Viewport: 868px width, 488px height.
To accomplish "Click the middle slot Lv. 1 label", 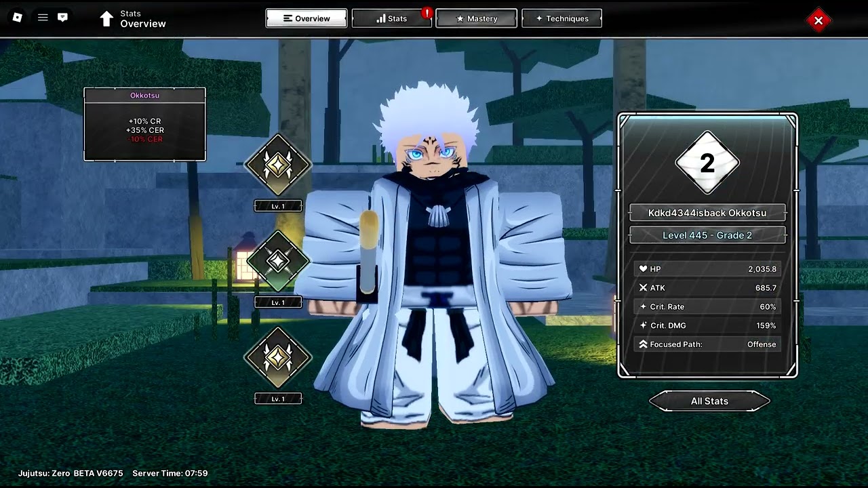I will point(278,302).
